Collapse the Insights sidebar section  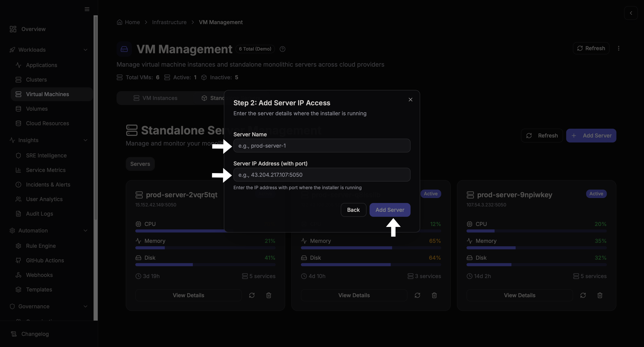pyautogui.click(x=85, y=140)
